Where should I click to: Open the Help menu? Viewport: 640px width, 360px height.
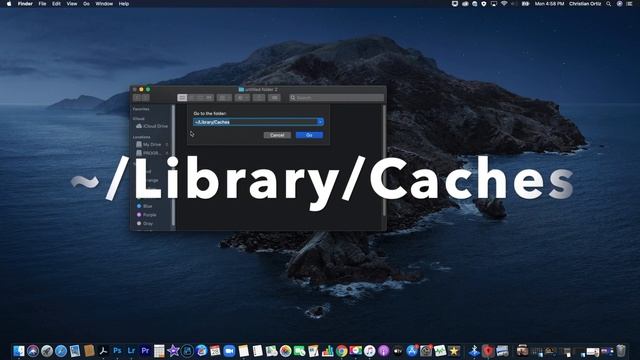[x=124, y=4]
